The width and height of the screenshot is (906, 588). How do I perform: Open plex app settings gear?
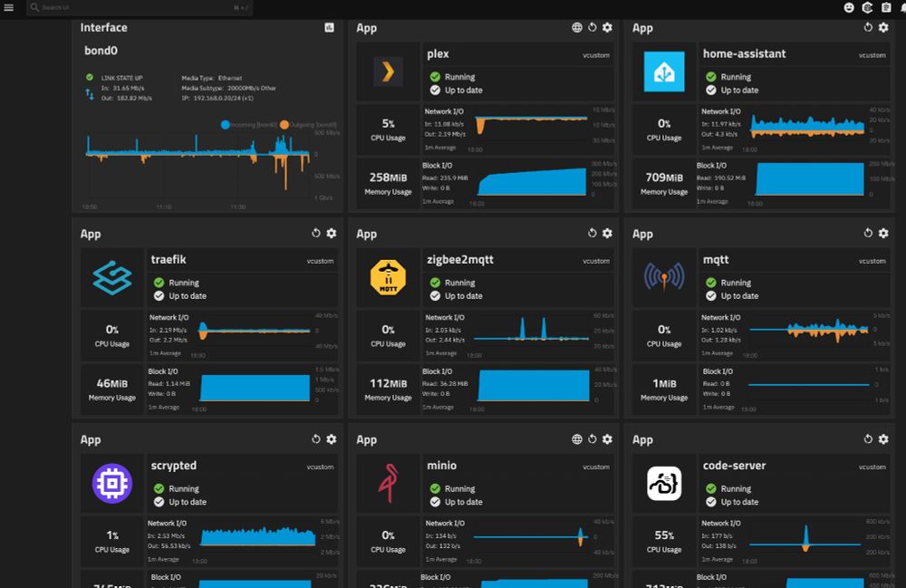point(607,27)
